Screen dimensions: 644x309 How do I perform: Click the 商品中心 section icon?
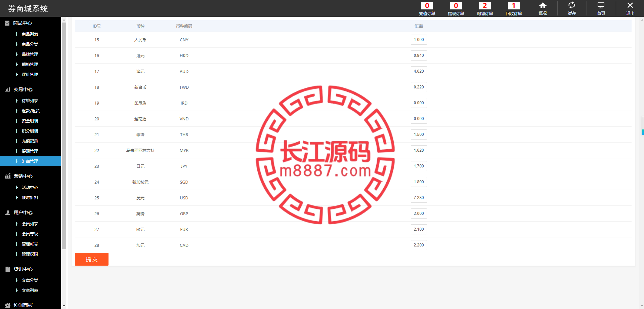pyautogui.click(x=7, y=23)
